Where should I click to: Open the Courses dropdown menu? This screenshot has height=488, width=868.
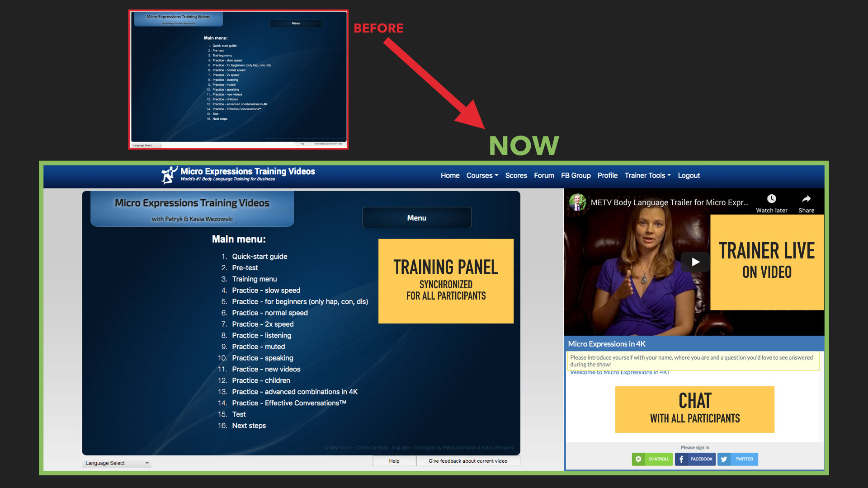tap(482, 175)
